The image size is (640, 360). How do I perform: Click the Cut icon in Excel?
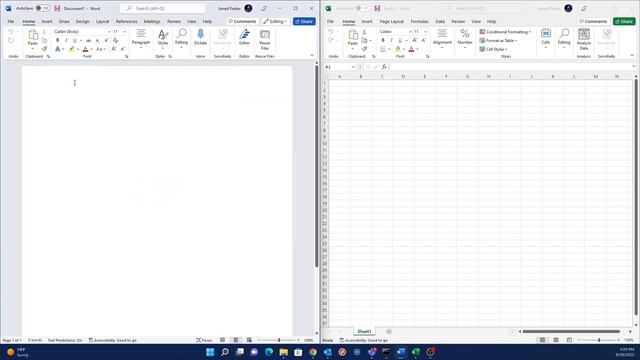tap(364, 32)
